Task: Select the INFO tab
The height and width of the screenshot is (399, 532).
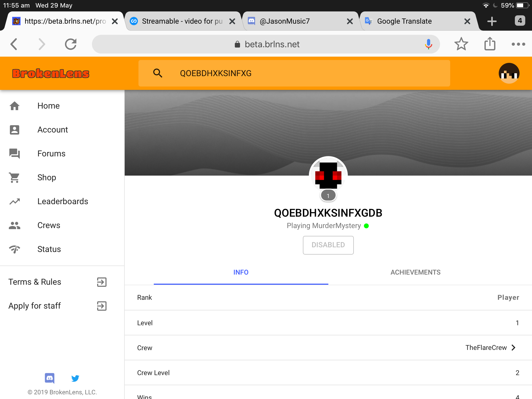Action: coord(241,272)
